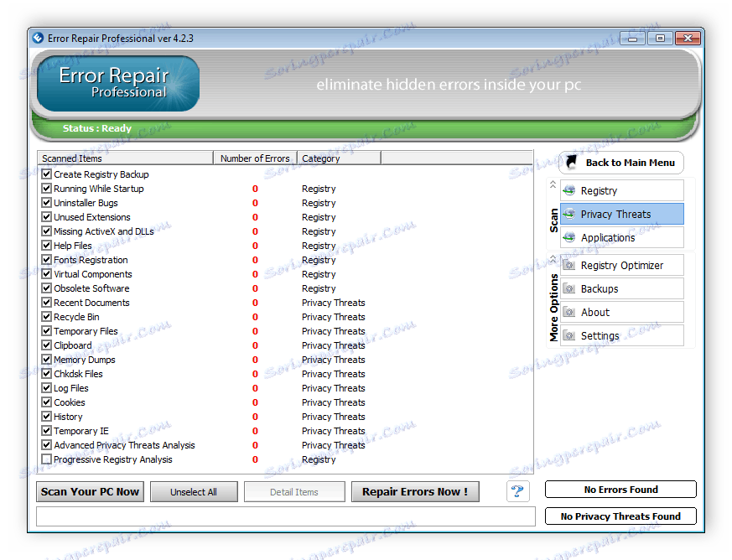Click the 'Status : Ready' text
The image size is (732, 560).
[97, 128]
